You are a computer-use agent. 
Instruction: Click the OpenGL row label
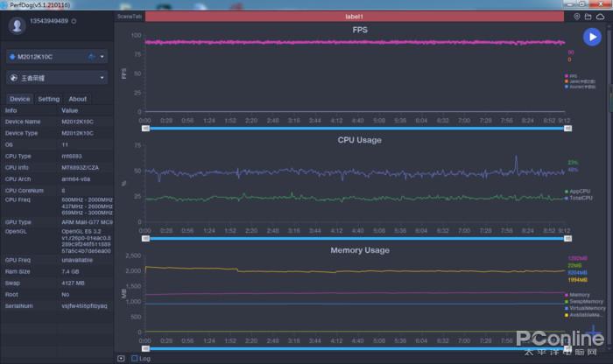pyautogui.click(x=16, y=231)
